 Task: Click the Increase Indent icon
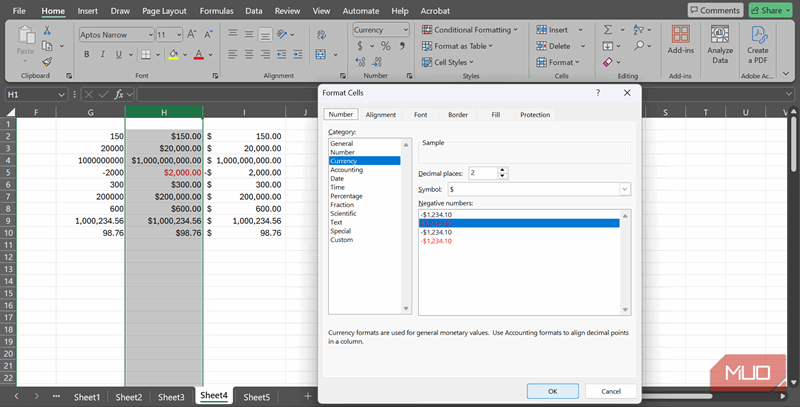pos(298,54)
